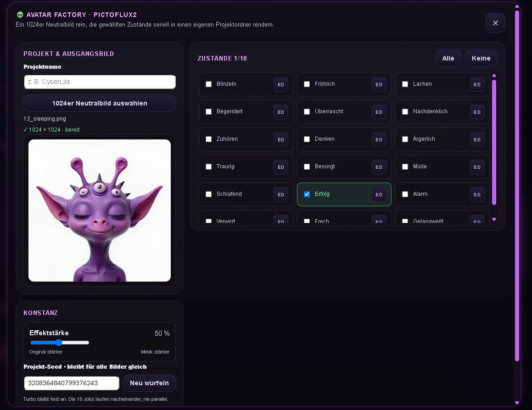Enable the Lachen state checkbox

pos(405,84)
